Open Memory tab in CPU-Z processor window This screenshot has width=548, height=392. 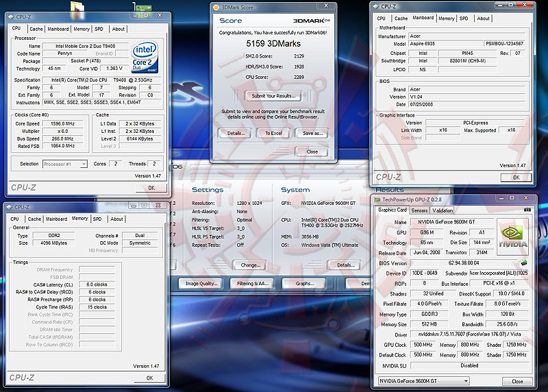pyautogui.click(x=82, y=29)
